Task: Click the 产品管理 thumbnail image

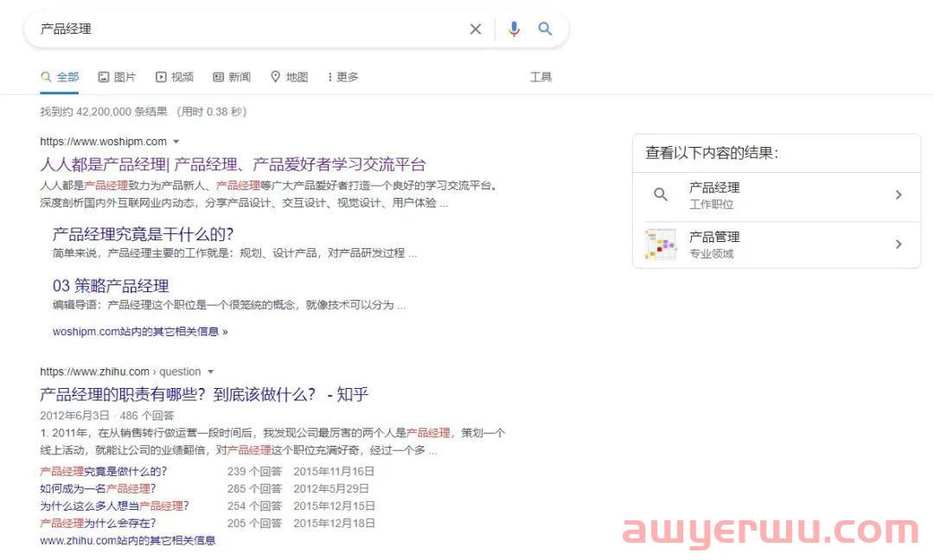Action: pyautogui.click(x=661, y=244)
